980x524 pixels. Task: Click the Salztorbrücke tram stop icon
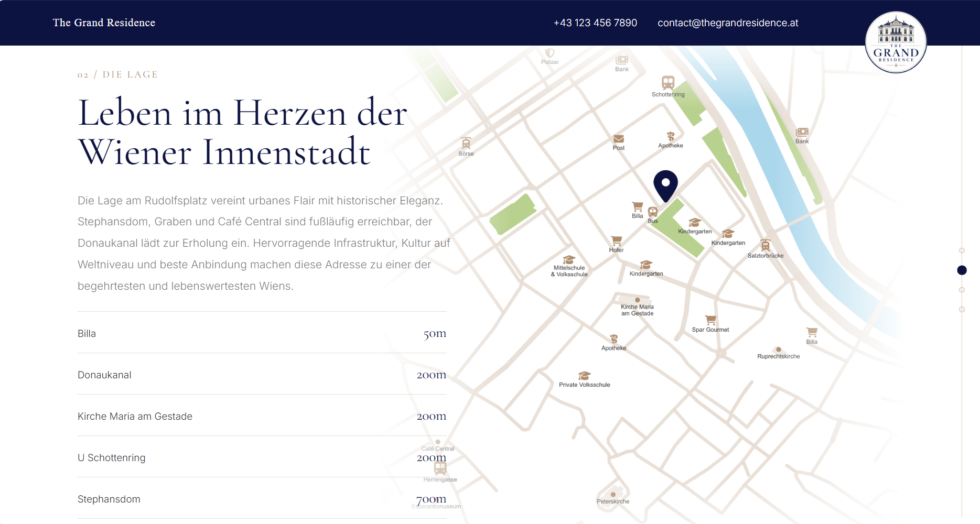766,245
